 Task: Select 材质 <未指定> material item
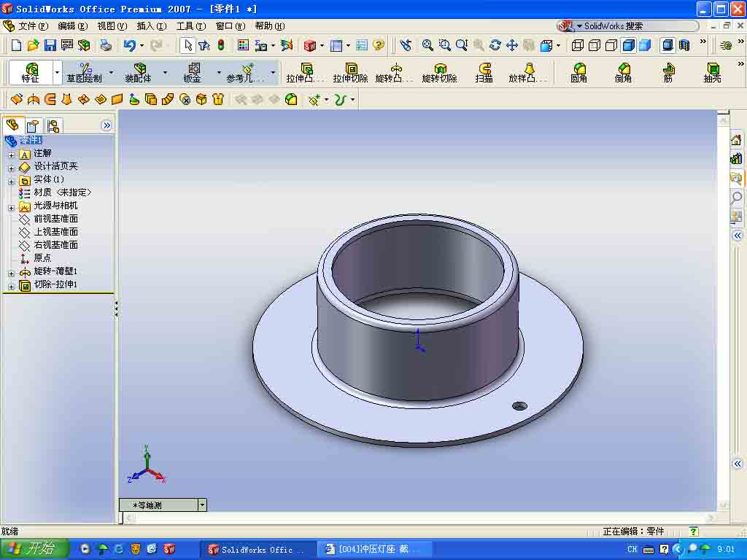(63, 192)
